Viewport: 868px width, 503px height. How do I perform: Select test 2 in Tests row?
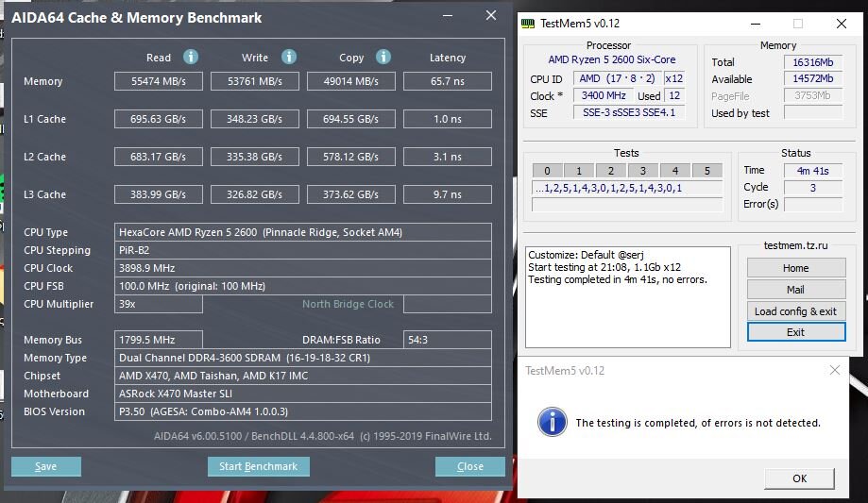click(x=610, y=171)
